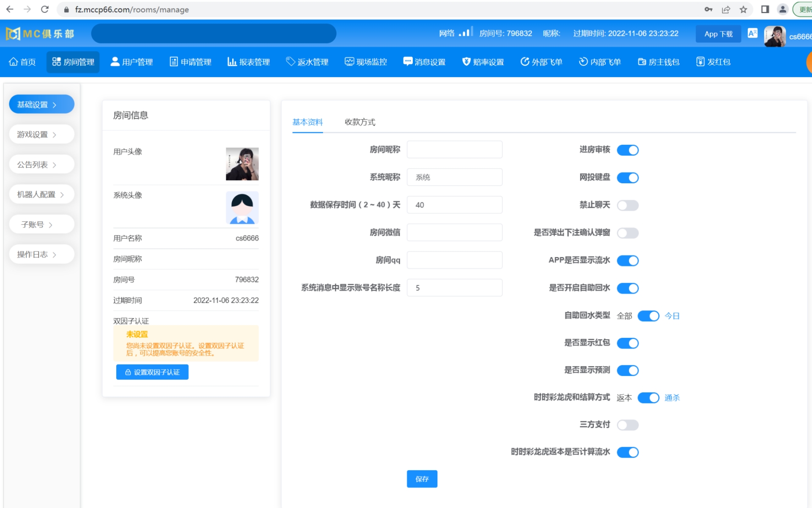Toggle APP是否显示流水 switch
812x508 pixels.
click(628, 261)
